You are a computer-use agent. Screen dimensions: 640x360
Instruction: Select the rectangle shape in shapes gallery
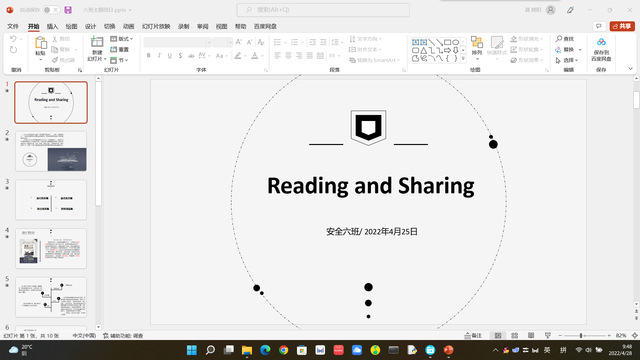(x=447, y=42)
